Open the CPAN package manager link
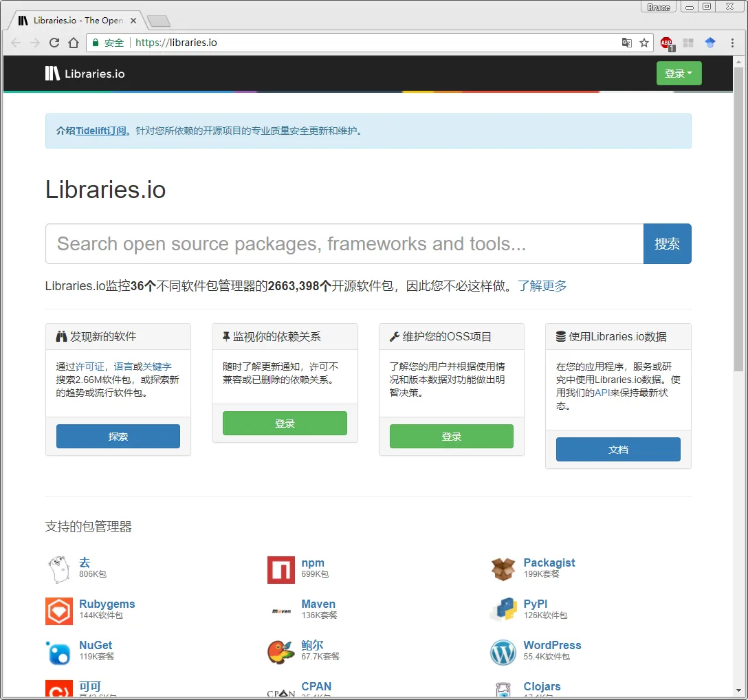The width and height of the screenshot is (748, 700). point(316,686)
